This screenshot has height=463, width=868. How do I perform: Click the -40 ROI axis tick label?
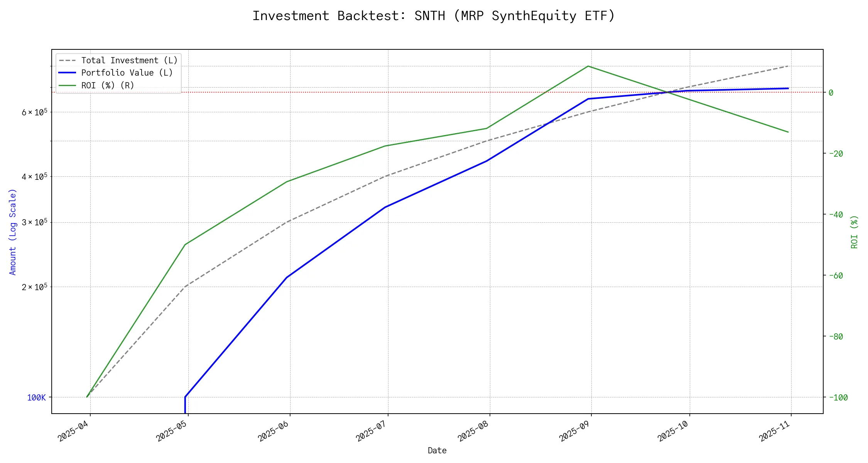[836, 215]
